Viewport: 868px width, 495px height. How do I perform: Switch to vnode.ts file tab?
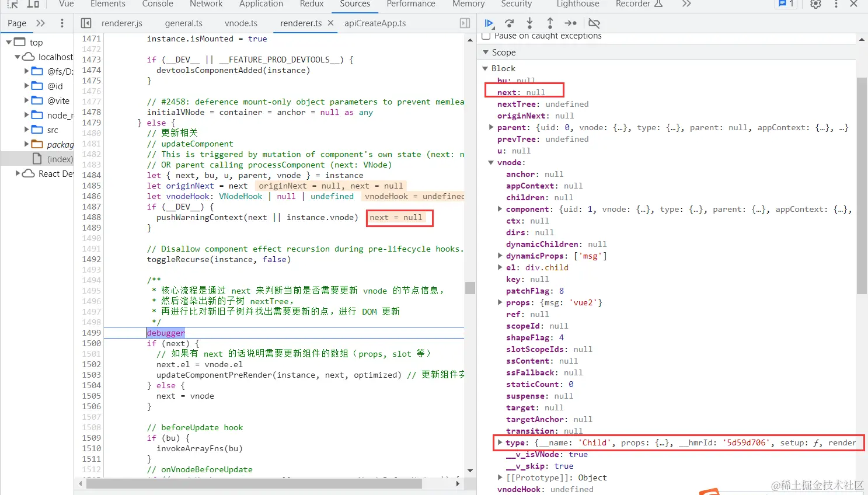[x=241, y=23]
